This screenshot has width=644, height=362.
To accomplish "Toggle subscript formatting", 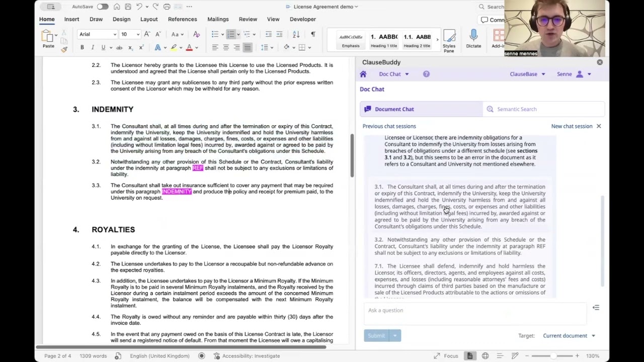I will (130, 47).
